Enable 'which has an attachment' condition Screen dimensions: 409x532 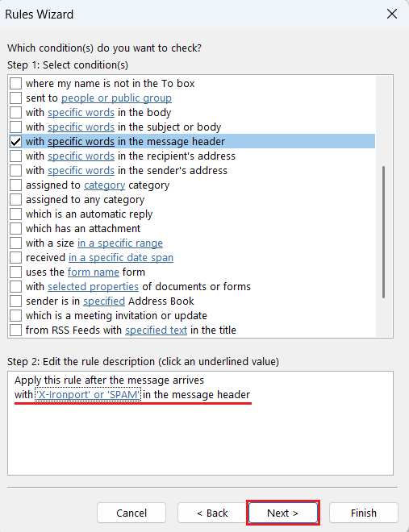pyautogui.click(x=15, y=229)
